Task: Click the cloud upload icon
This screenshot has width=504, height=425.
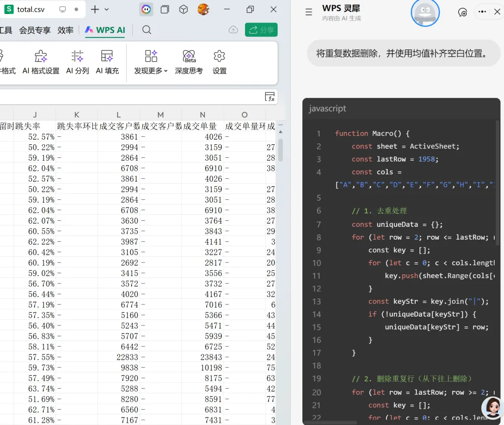Action: pyautogui.click(x=233, y=30)
